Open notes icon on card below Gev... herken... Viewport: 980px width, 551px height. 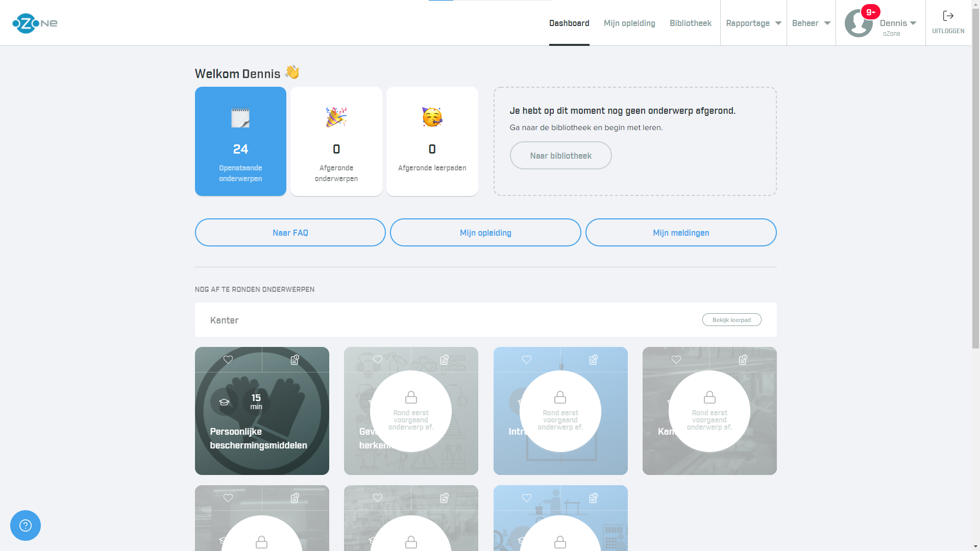pos(445,498)
